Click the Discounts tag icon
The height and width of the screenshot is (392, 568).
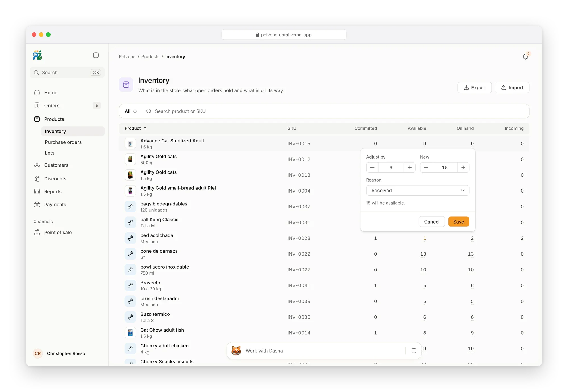(37, 179)
